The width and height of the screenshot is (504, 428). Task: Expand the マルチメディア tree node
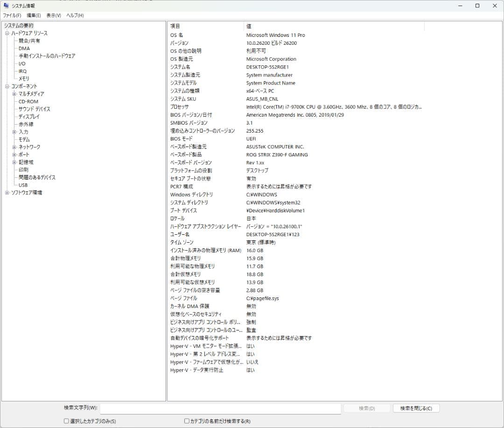point(14,94)
